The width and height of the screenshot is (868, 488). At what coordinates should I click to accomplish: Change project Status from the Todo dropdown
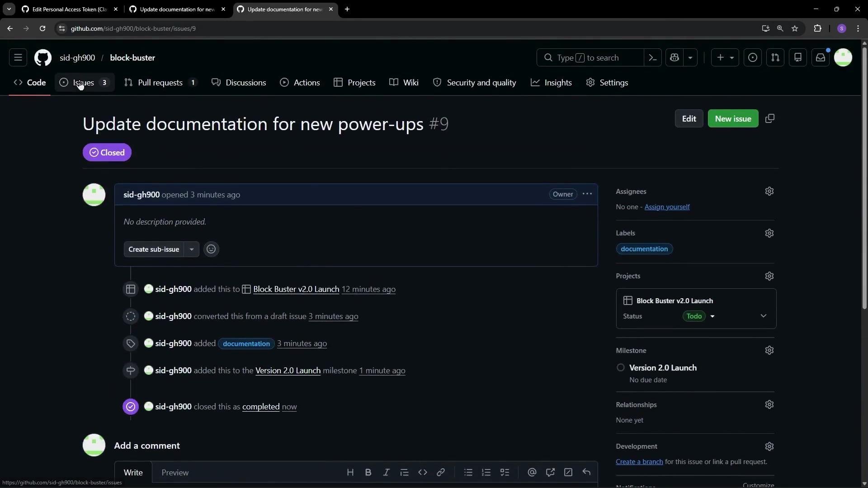tap(699, 316)
